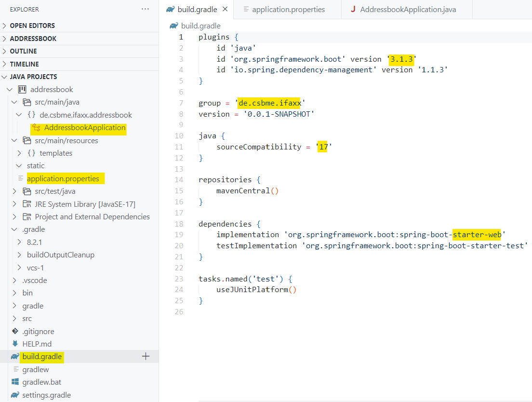Expand the OPEN EDITORS section

[4, 26]
